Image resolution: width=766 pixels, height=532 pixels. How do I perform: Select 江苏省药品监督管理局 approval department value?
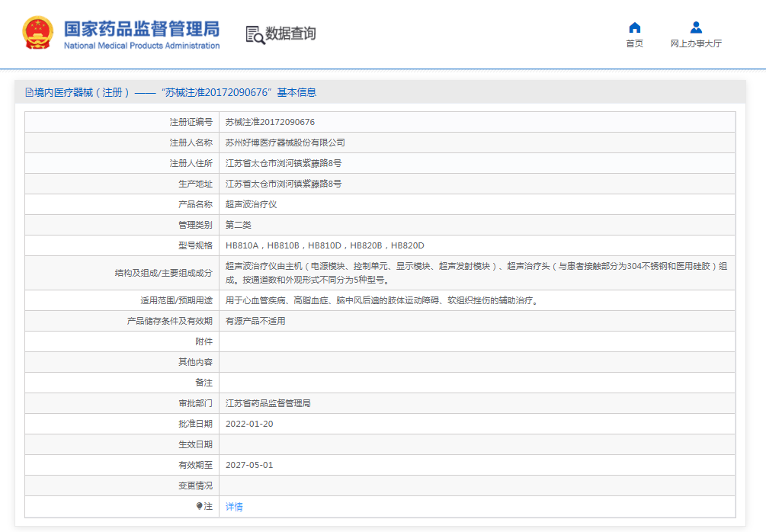click(268, 403)
